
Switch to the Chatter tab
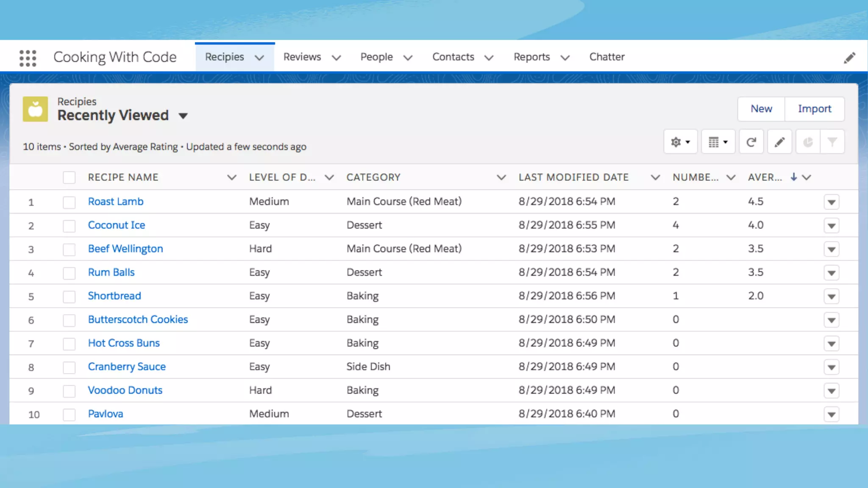point(606,57)
